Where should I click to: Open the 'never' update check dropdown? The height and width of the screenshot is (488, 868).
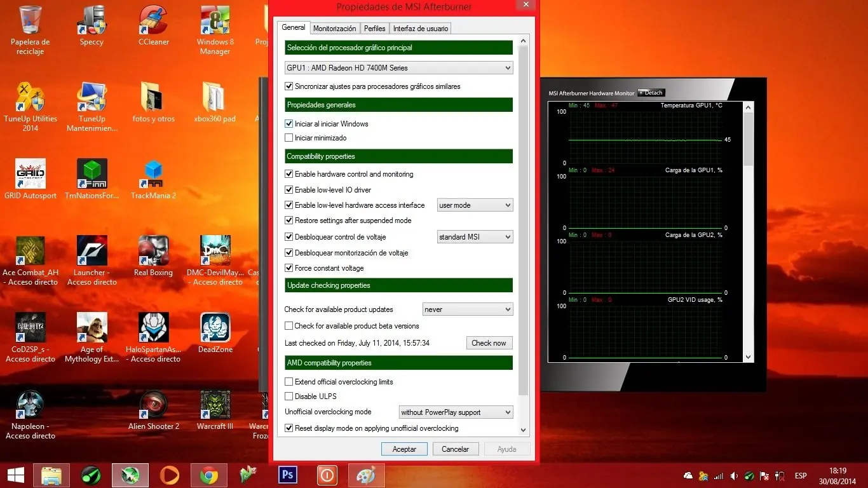tap(468, 309)
